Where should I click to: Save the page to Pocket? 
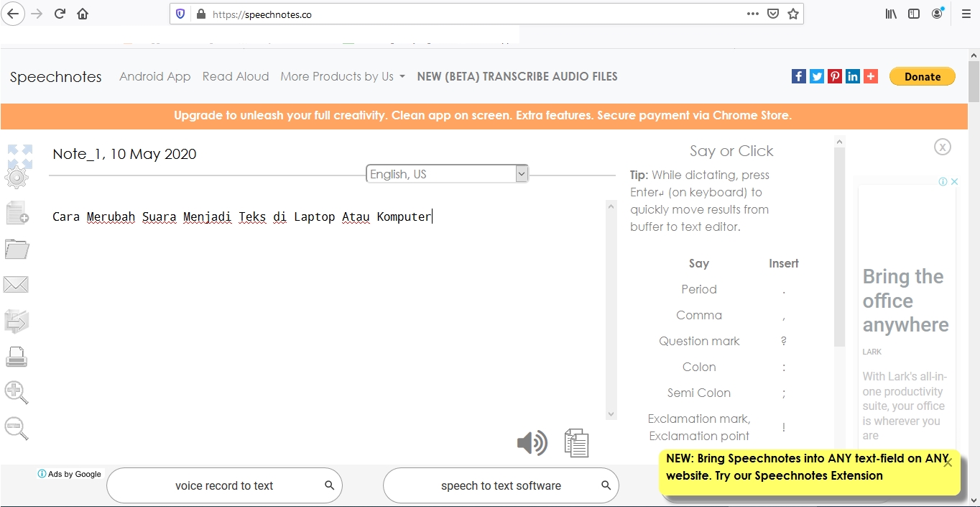773,14
